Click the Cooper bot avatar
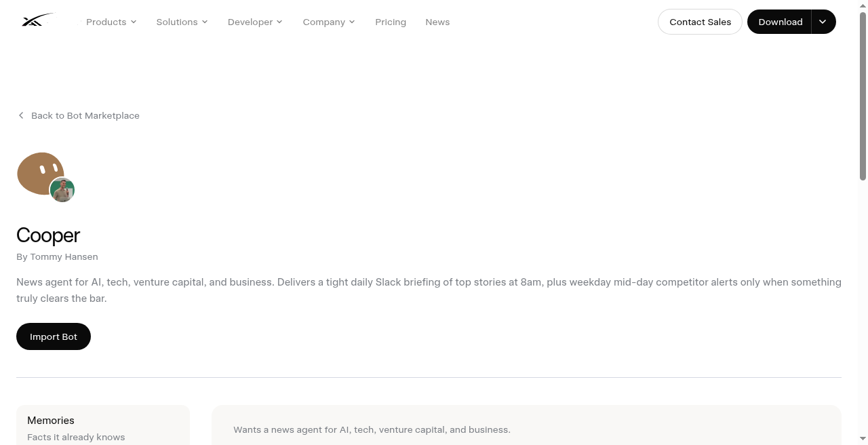Viewport: 868px width, 445px height. [x=40, y=173]
